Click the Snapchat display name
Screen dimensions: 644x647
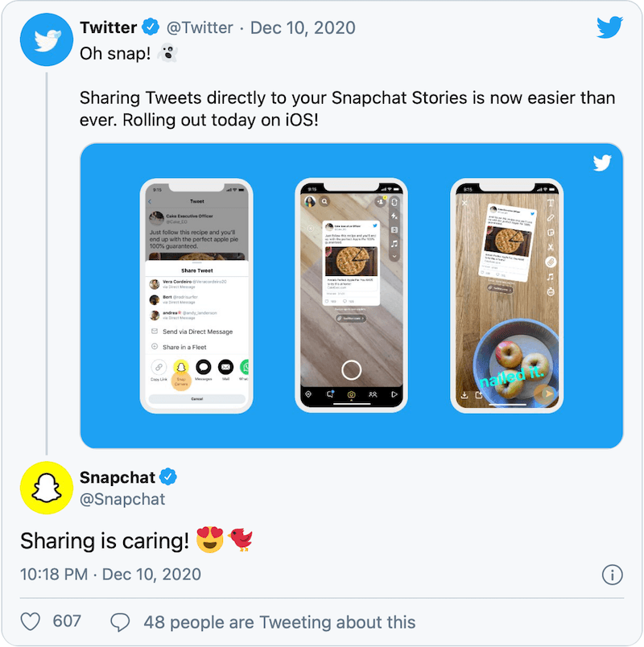[118, 476]
